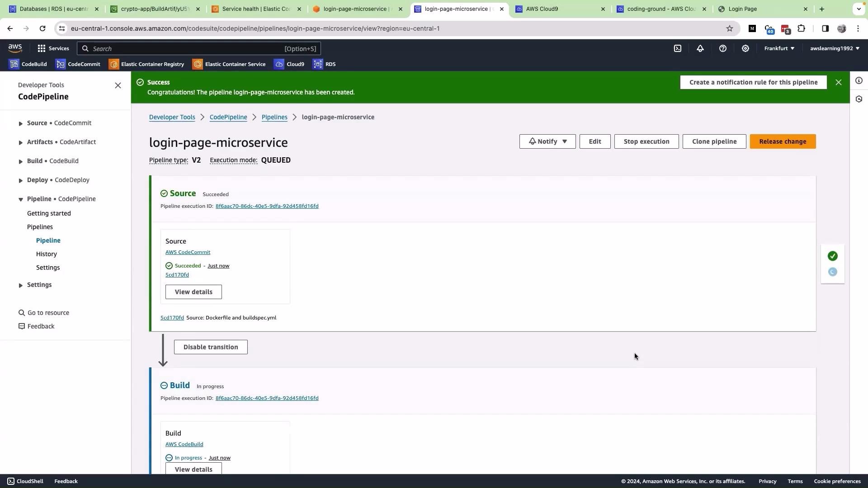Open a new browser tab
This screenshot has width=868, height=488.
(822, 9)
